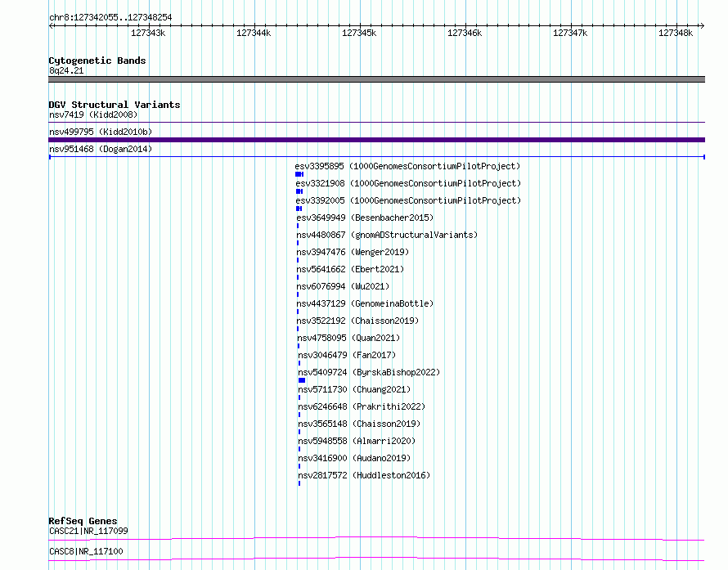Click the nsv5641662 Ebert2021 label
This screenshot has height=570, width=728.
(351, 269)
